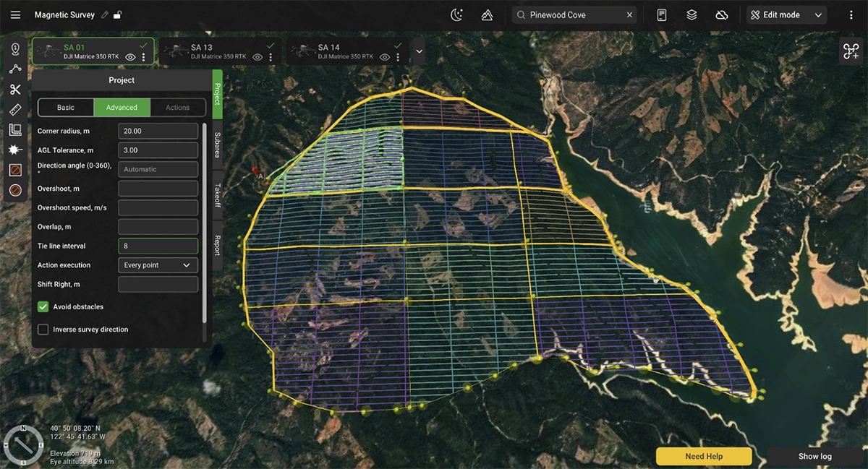The image size is (868, 469).
Task: Click Project panel scrollbar
Action: pyautogui.click(x=204, y=223)
